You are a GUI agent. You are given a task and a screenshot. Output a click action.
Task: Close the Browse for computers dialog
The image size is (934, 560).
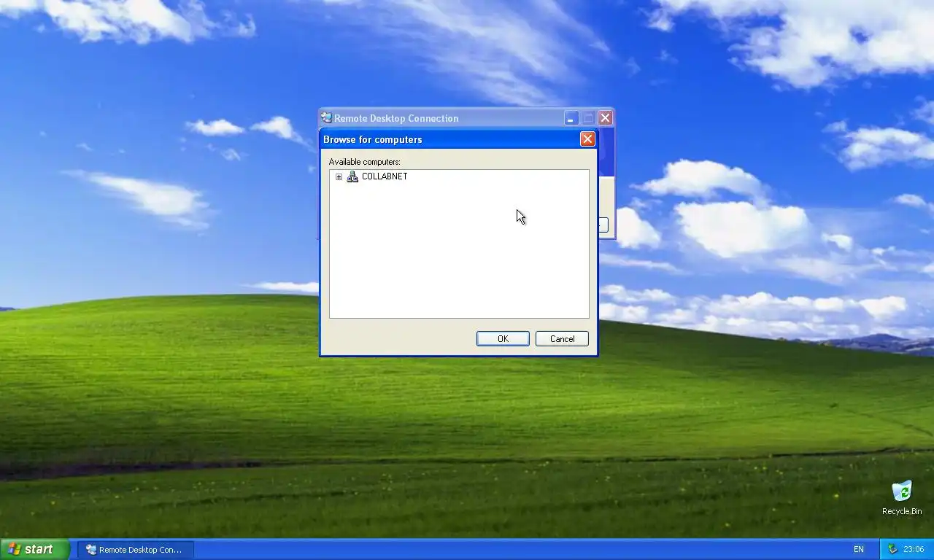point(587,139)
